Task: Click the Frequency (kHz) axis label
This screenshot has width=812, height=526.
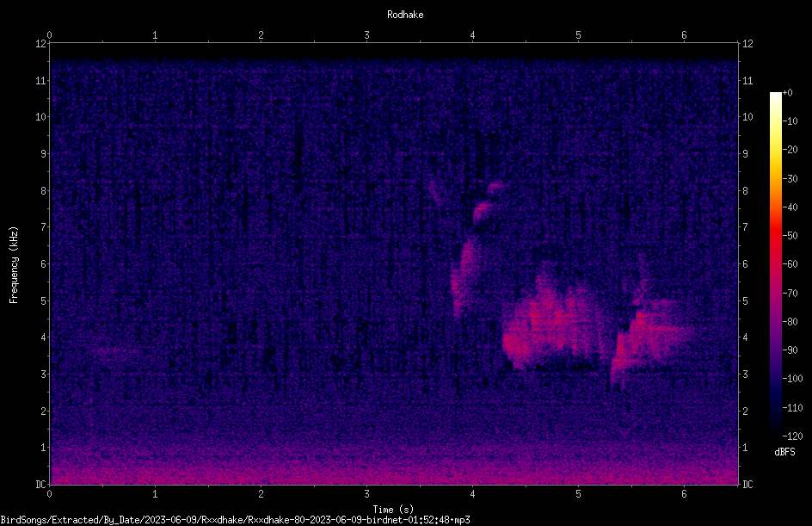Action: (14, 265)
